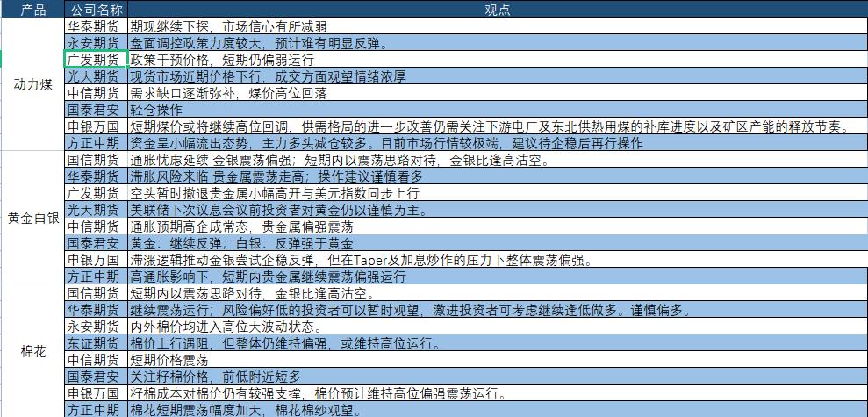Screen dimensions: 868x417
Task: Select the 黄金白银 product cell
Action: 32,217
